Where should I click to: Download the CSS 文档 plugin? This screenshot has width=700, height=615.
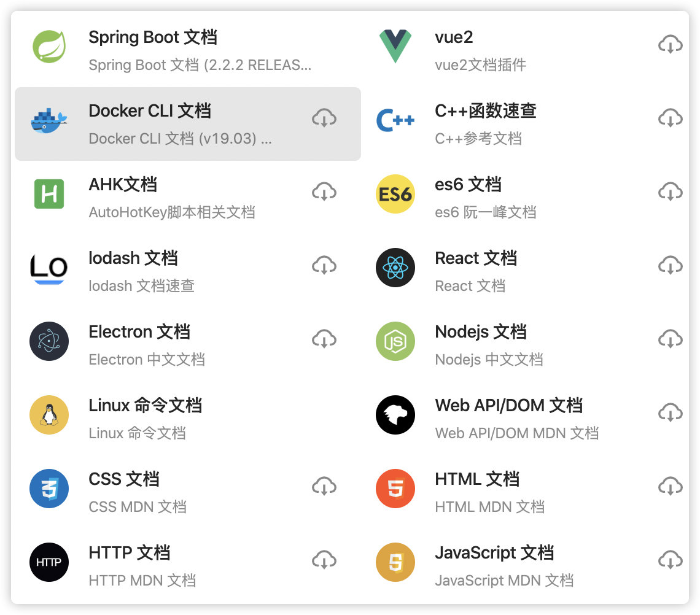click(x=324, y=486)
